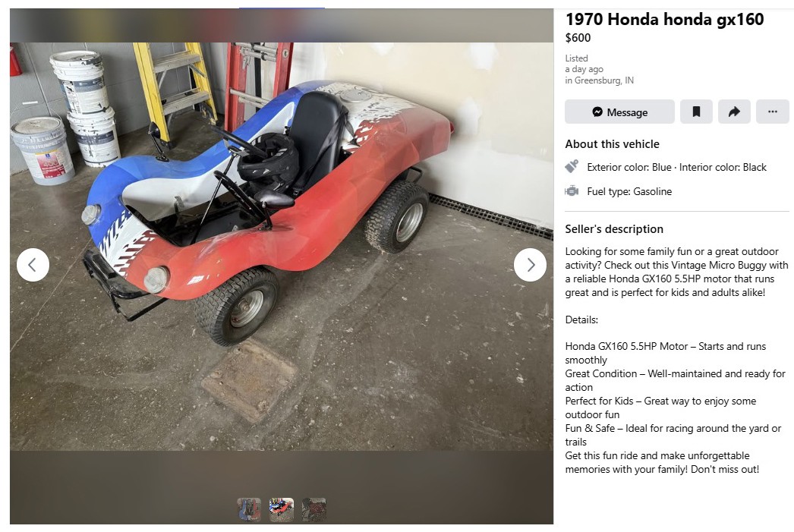
Task: Click the engine fuel type icon
Action: [x=572, y=190]
